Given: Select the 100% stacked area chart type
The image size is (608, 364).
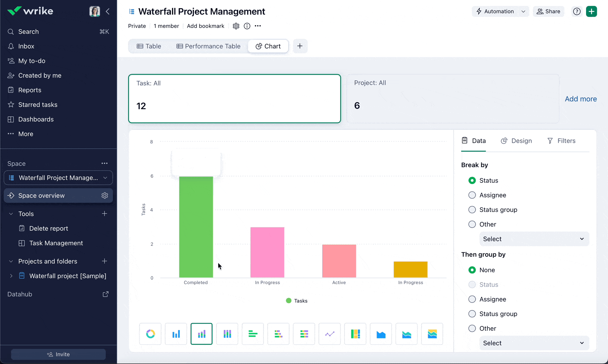Looking at the screenshot, I should (x=432, y=334).
